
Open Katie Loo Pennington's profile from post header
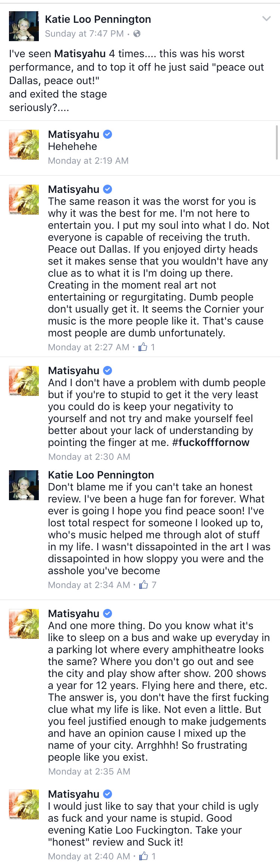pos(98,19)
